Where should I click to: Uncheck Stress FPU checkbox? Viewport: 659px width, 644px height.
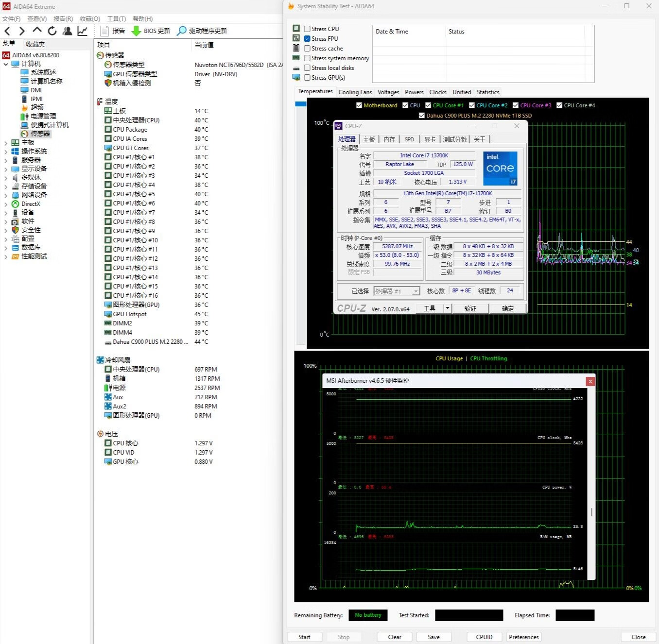pyautogui.click(x=307, y=39)
